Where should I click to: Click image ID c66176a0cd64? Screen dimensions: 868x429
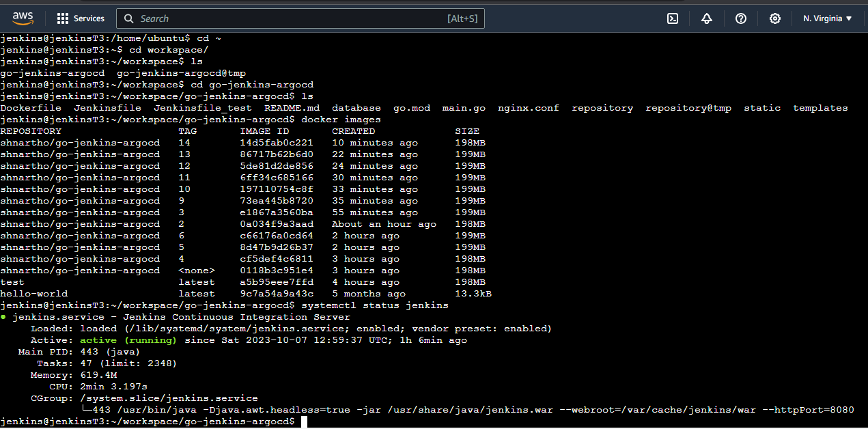tap(277, 236)
